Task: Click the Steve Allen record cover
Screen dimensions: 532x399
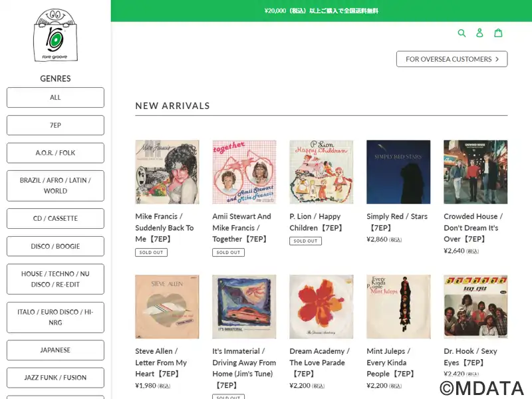Action: [167, 307]
